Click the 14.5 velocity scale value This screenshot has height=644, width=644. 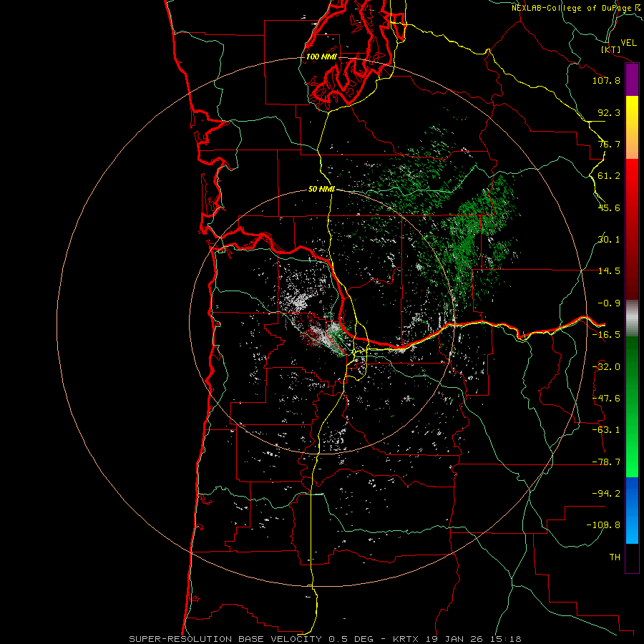(609, 271)
